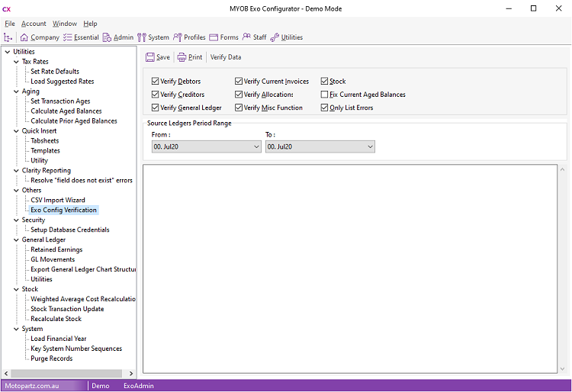Select GL Movements item

click(53, 259)
